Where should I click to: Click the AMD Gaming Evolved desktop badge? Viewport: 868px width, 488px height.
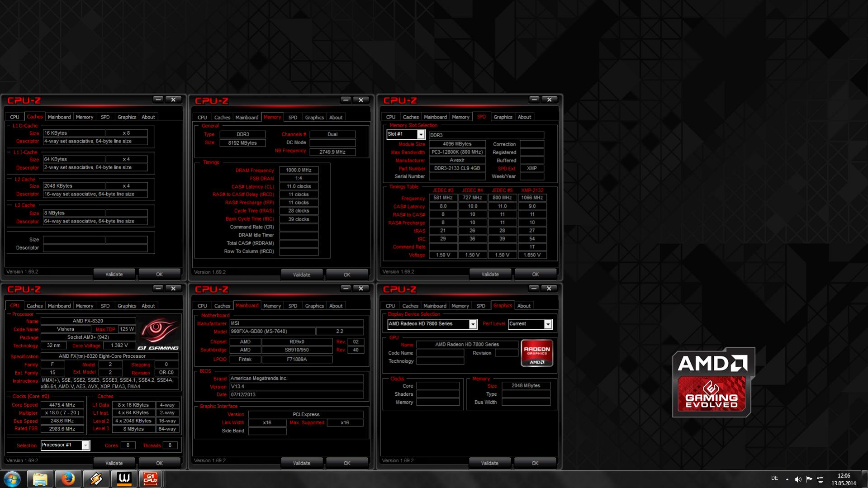[x=713, y=382]
